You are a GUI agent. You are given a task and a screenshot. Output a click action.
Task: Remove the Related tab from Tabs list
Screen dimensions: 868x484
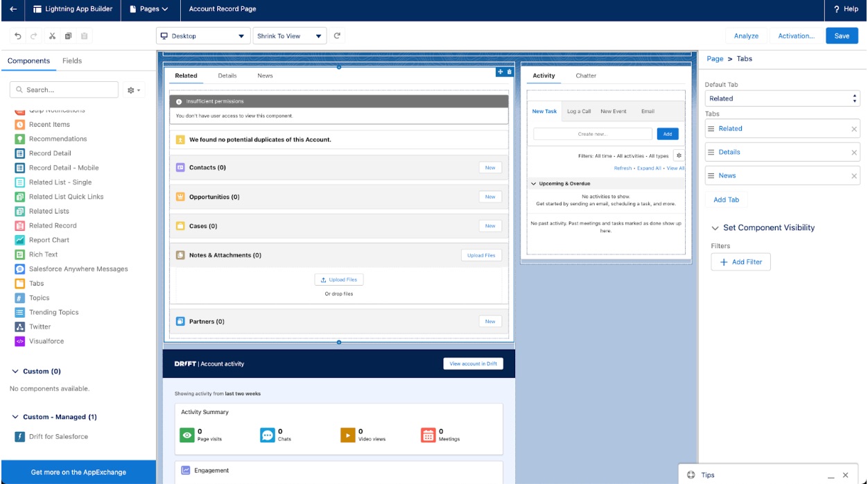click(854, 129)
